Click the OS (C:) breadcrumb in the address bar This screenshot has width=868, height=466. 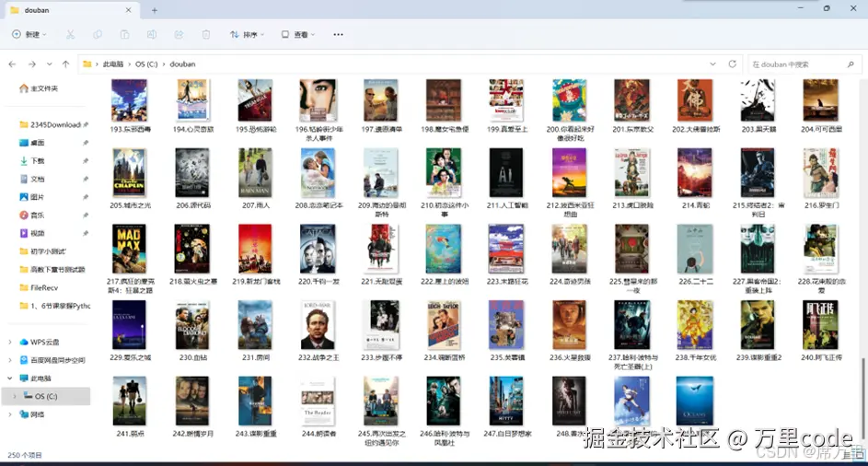[146, 64]
